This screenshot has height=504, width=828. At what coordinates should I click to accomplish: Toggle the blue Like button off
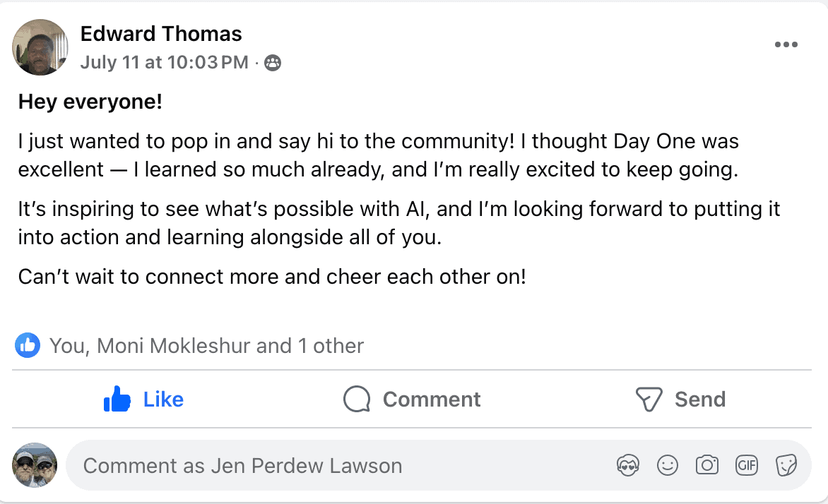click(x=143, y=400)
